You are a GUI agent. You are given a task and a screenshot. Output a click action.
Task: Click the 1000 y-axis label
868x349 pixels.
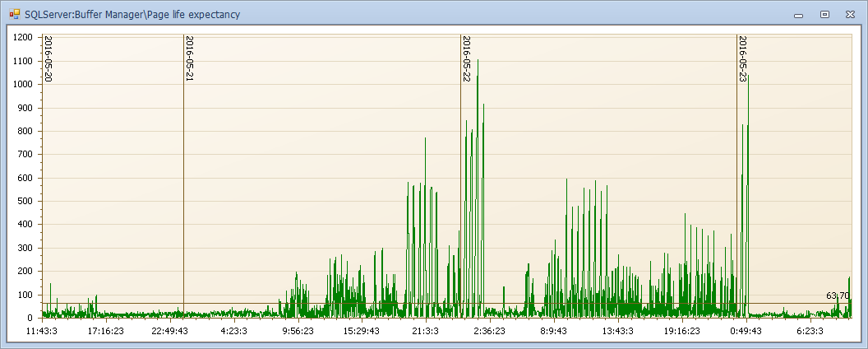[24, 84]
